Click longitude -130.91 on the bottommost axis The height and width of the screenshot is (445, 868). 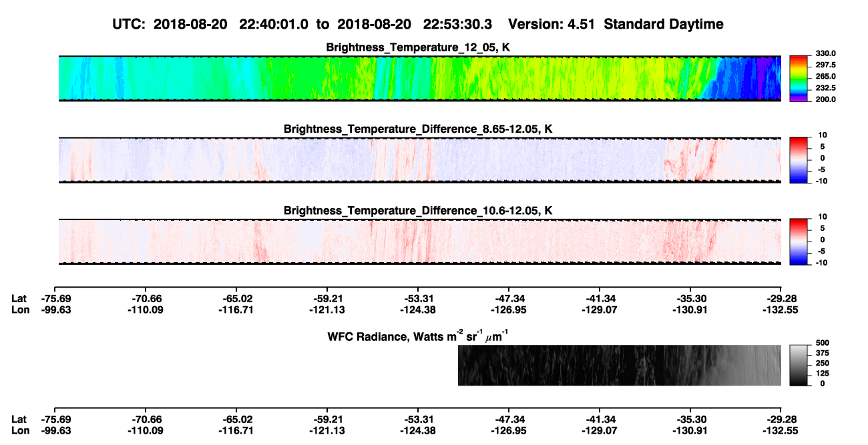pos(690,430)
